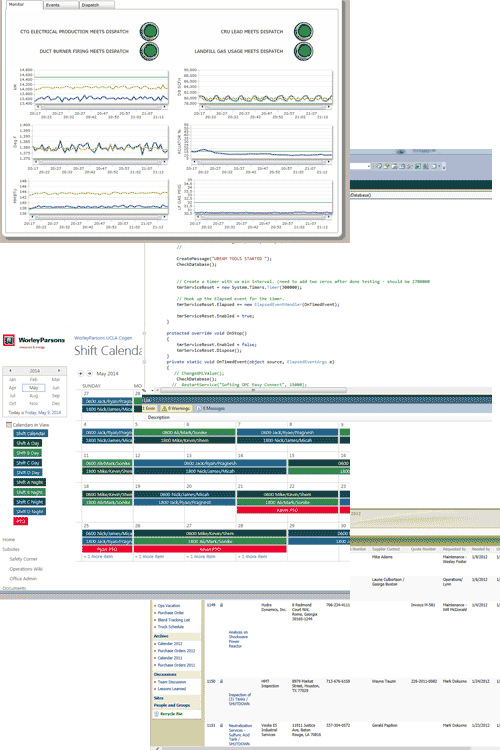Screen dimensions: 500x750
Task: Click the CRU Lead Meets Dispatch indicator
Action: (303, 32)
